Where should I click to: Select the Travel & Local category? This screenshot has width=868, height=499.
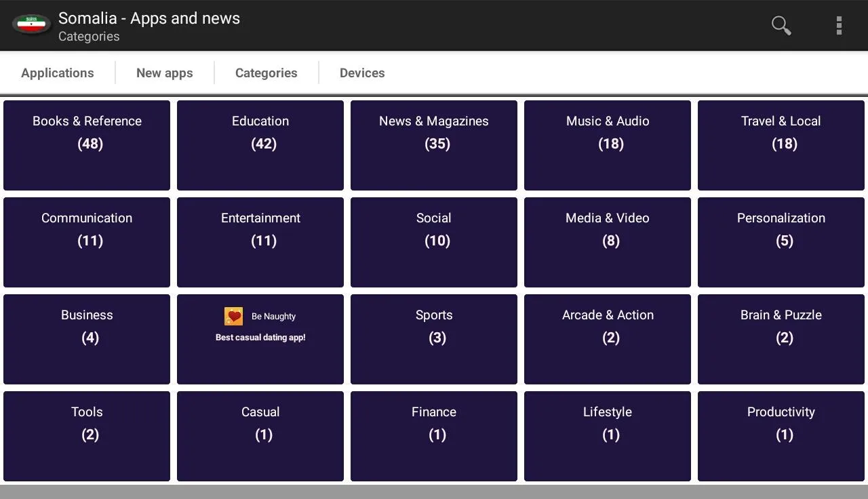click(781, 146)
